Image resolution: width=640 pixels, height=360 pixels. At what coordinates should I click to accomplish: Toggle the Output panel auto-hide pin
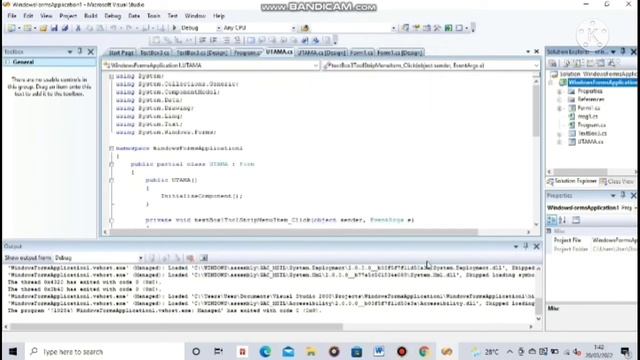point(526,246)
